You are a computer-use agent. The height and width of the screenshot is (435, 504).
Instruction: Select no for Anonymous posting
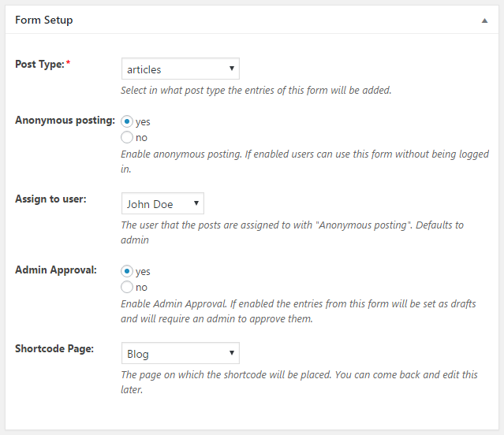point(127,138)
